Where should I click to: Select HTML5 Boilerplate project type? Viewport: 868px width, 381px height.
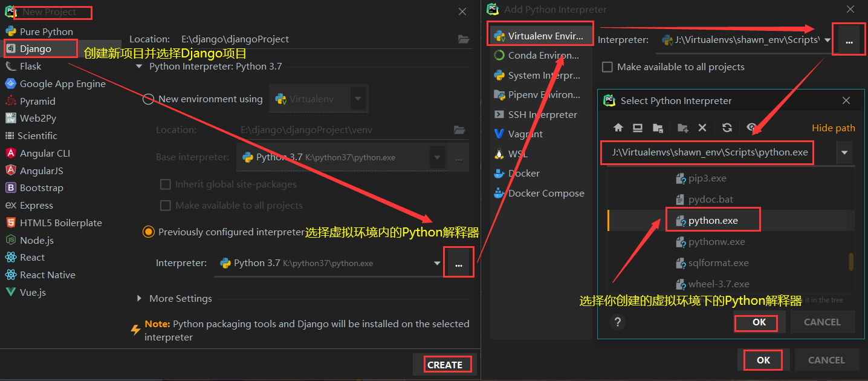click(60, 223)
